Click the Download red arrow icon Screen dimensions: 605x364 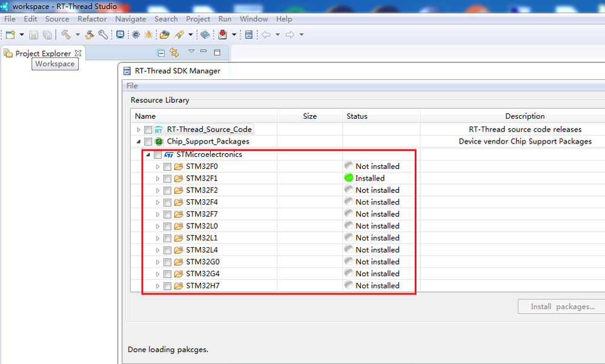(x=223, y=35)
